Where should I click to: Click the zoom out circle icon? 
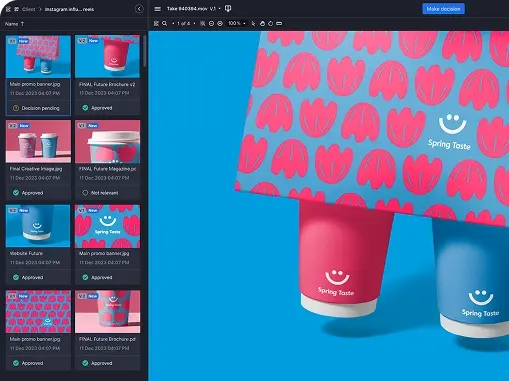click(211, 24)
